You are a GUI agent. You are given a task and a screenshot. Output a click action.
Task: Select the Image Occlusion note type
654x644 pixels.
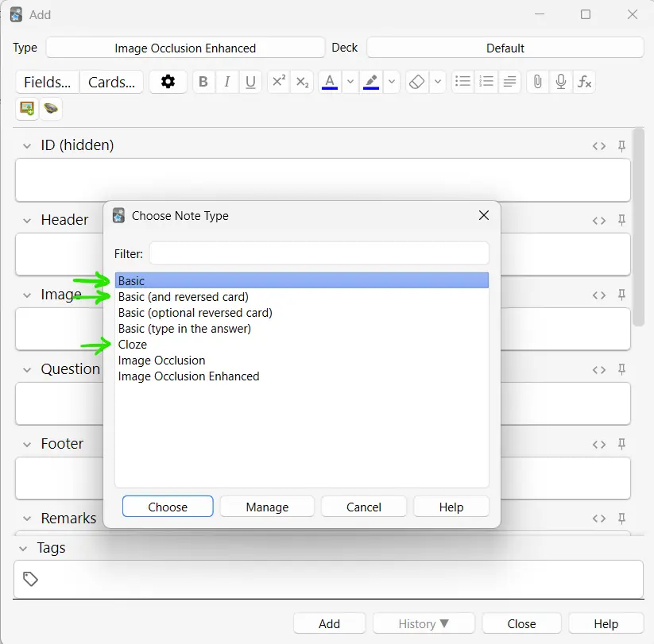[x=301, y=361]
